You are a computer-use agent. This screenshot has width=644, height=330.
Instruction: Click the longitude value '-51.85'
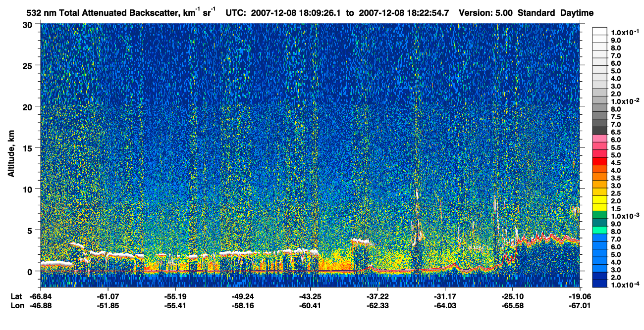[108, 305]
